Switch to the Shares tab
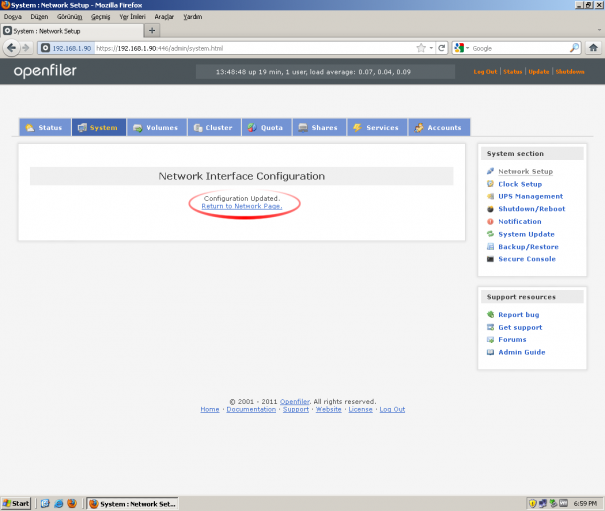Image resolution: width=605 pixels, height=511 pixels. coord(319,127)
